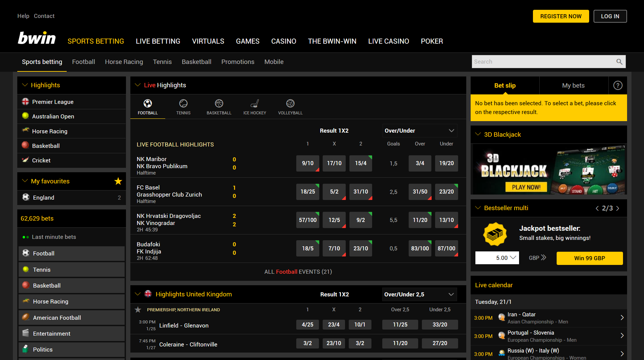
Task: Collapse the My favourites section
Action: pyautogui.click(x=25, y=181)
